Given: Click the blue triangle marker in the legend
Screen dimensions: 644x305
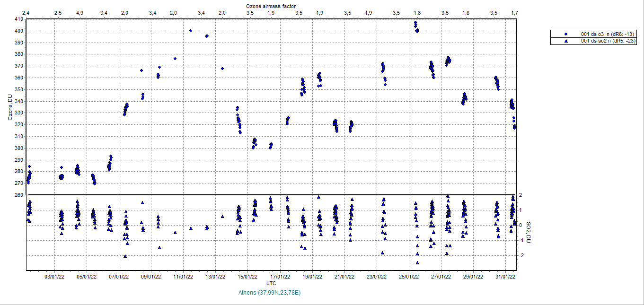Looking at the screenshot, I should pos(566,41).
